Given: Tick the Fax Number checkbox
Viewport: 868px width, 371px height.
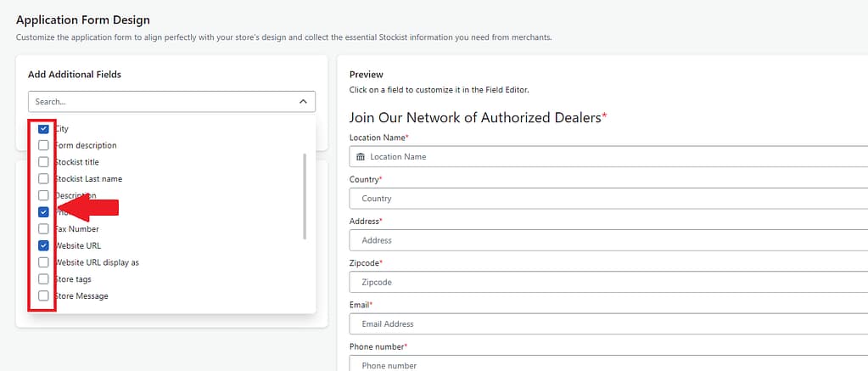Looking at the screenshot, I should tap(43, 229).
